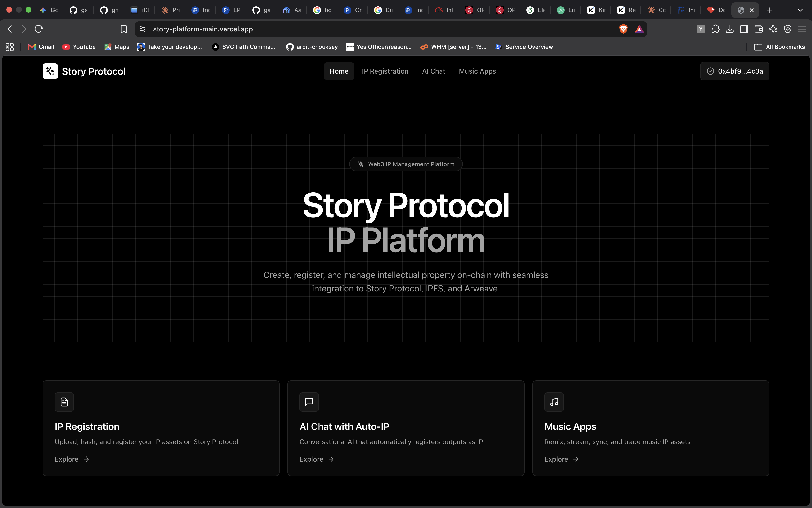
Task: Open the Leo AI sparkle icon
Action: [773, 29]
